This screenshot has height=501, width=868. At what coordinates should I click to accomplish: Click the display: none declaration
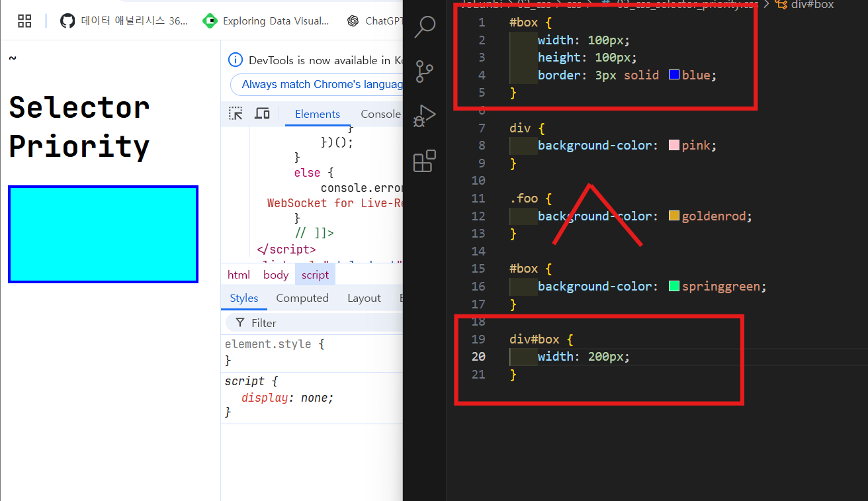(x=288, y=398)
